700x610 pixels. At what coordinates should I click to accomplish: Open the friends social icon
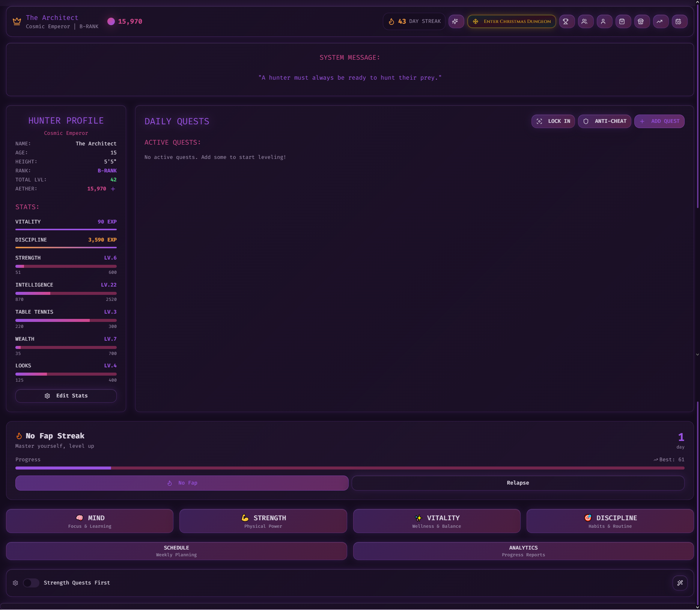[x=585, y=21]
